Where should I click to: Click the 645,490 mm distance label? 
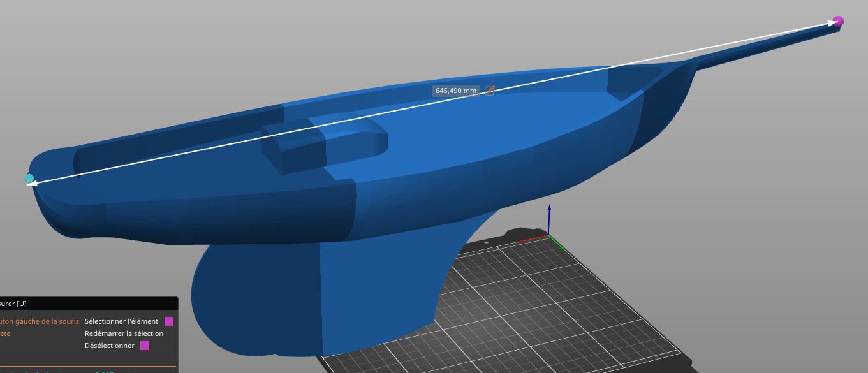click(x=456, y=91)
